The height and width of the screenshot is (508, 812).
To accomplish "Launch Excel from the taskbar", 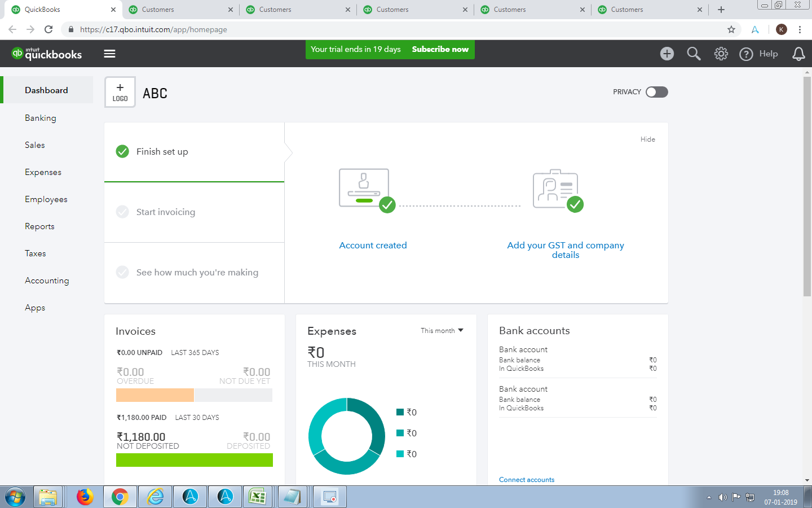I will 258,497.
